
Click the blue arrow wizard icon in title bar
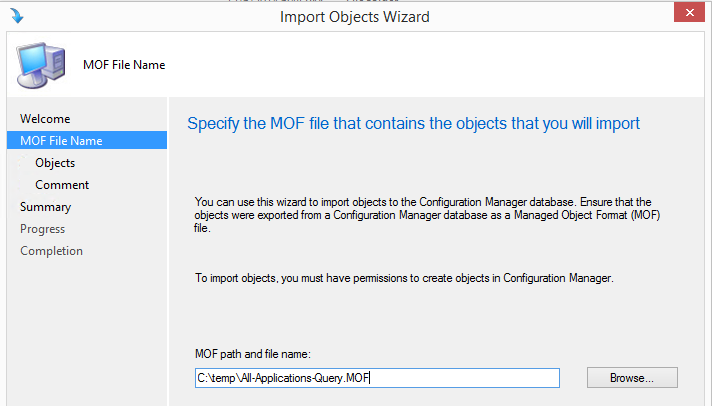point(17,16)
